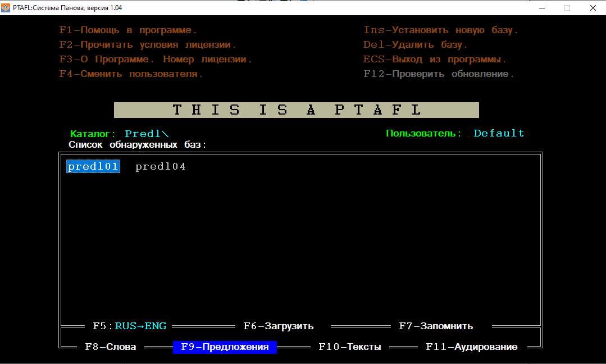The height and width of the screenshot is (364, 606).
Task: Click the PTAFL app icon in title bar
Action: pyautogui.click(x=6, y=8)
